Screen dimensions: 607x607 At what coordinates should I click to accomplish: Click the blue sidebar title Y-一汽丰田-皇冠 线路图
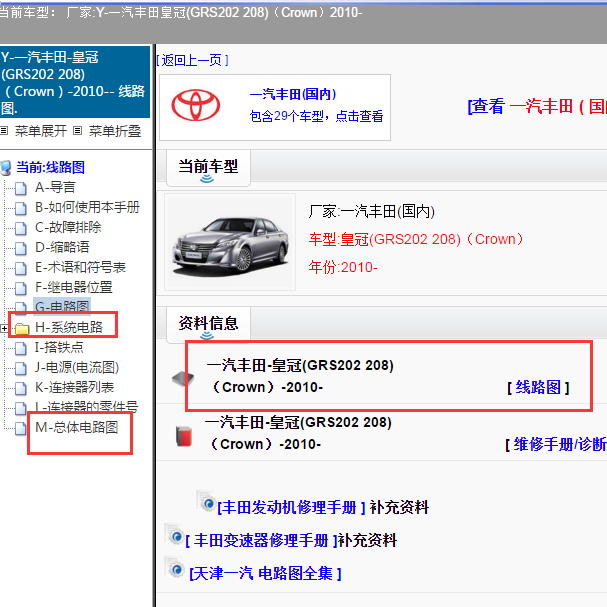pos(75,82)
